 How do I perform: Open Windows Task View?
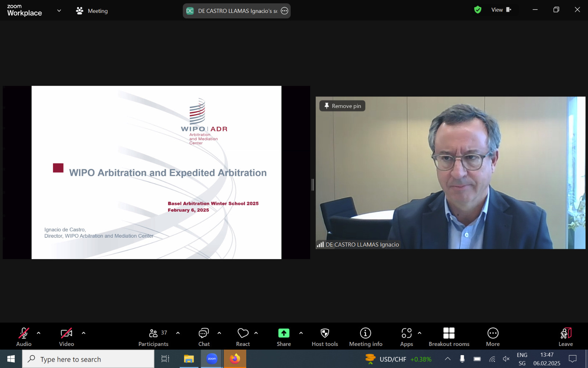[x=165, y=359]
